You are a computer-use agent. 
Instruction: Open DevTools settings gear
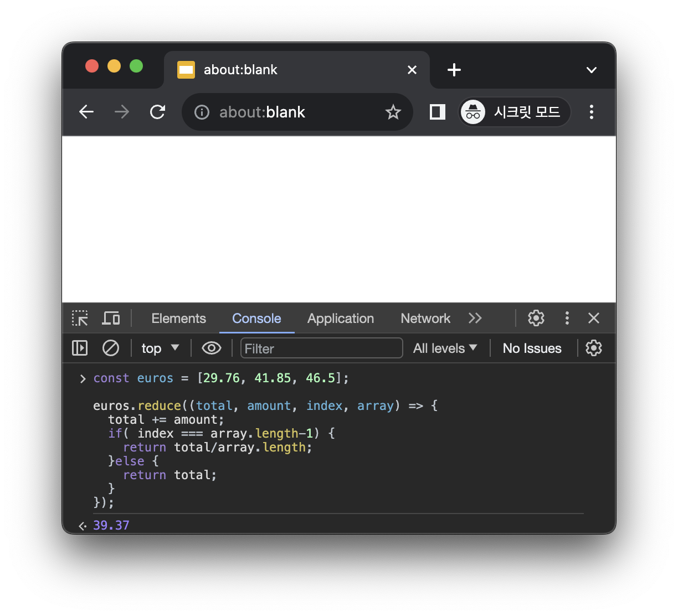coord(536,318)
